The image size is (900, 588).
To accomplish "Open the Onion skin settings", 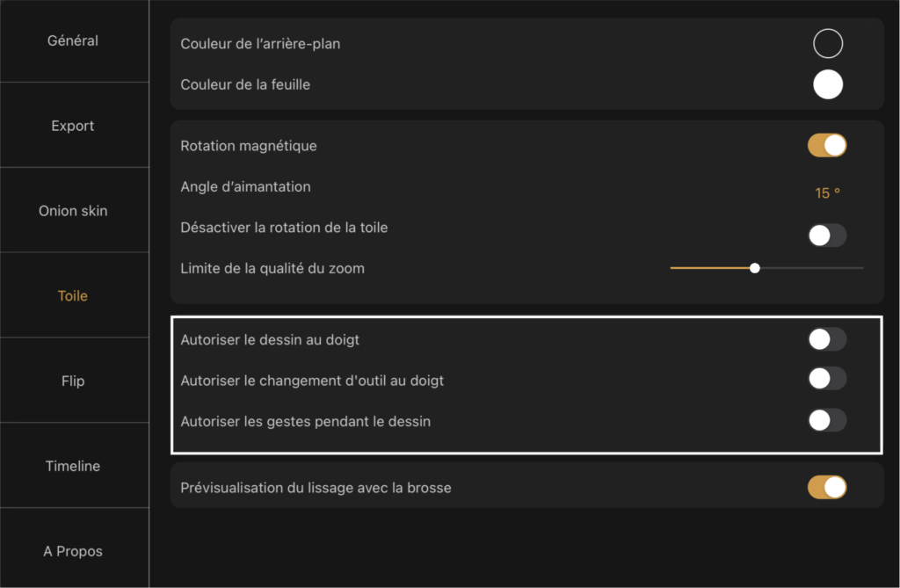I will 73,211.
